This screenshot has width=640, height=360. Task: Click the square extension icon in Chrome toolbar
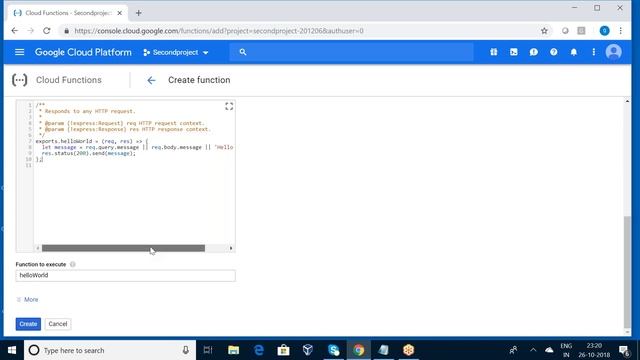pos(581,31)
